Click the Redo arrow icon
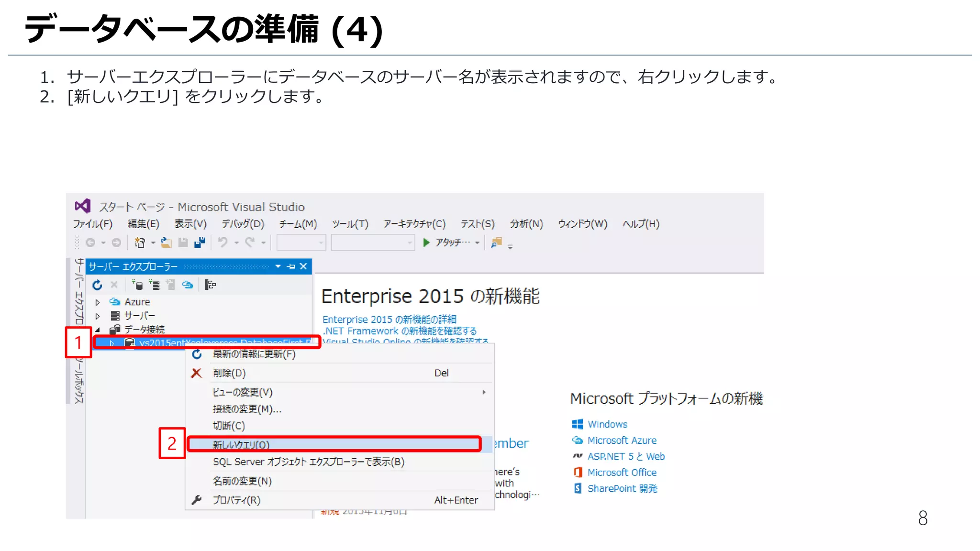Image resolution: width=980 pixels, height=551 pixels. coord(250,242)
